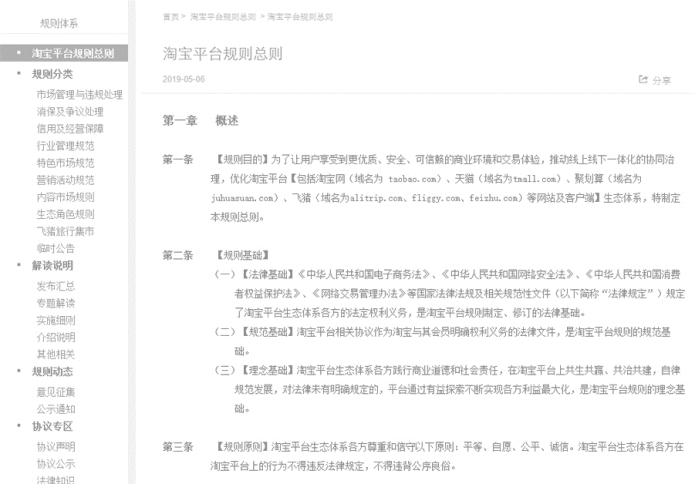This screenshot has width=695, height=484.
Task: Select 解读说明 section heading
Action: [52, 265]
